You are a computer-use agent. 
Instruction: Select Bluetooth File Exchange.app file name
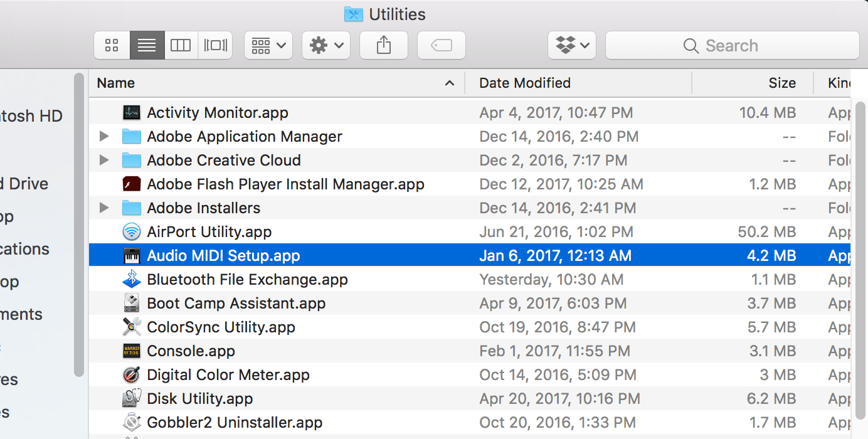pyautogui.click(x=247, y=280)
